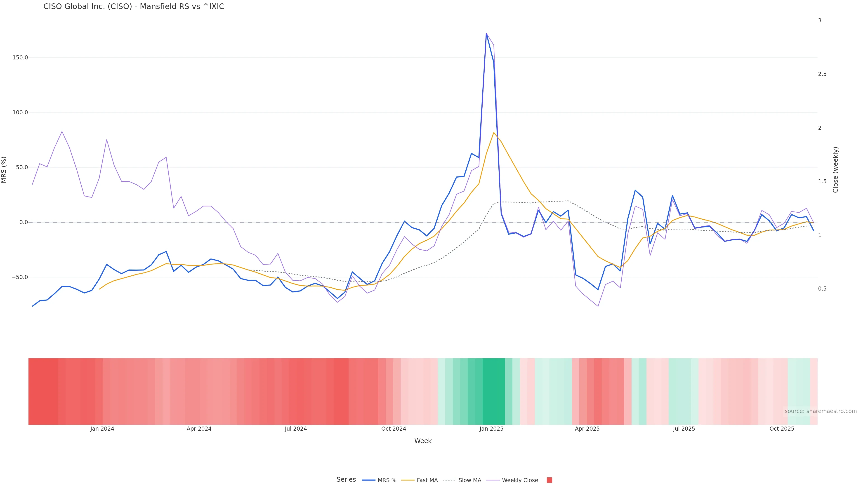Click the Oct 2024 x-axis tick label
This screenshot has width=868, height=488.
[394, 429]
